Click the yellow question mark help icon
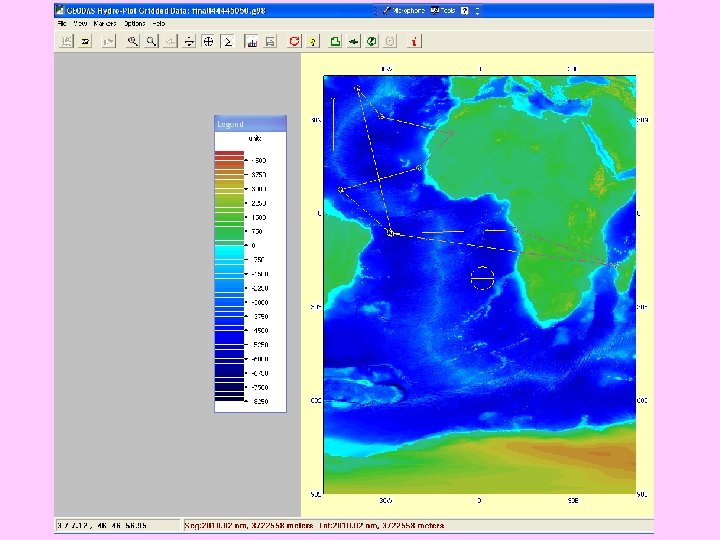This screenshot has height=540, width=720. [313, 42]
